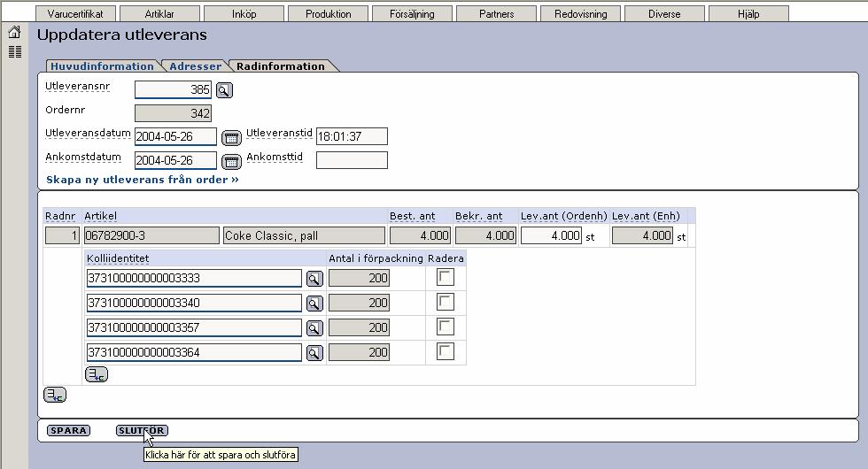
Task: Click the 'Uppdatera utleverans' page title
Action: tap(122, 35)
